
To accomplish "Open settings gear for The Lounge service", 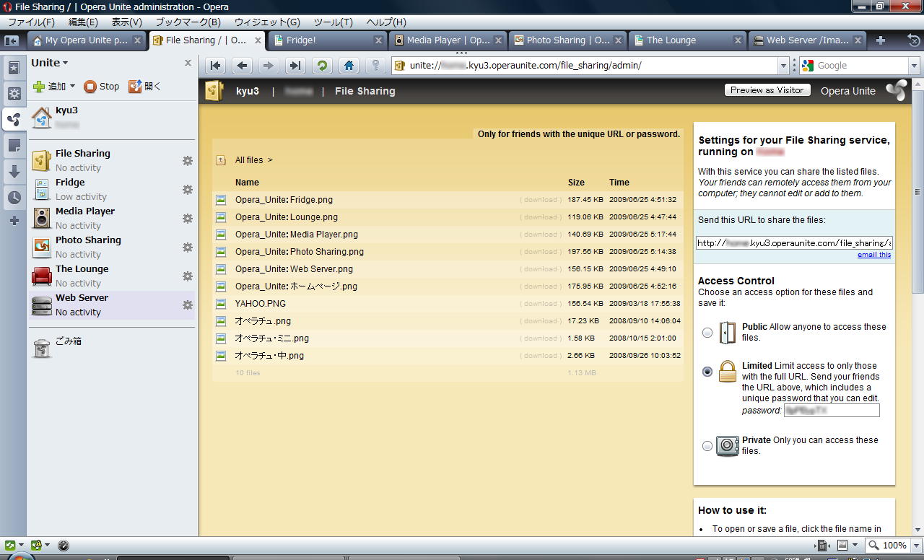I will point(188,276).
